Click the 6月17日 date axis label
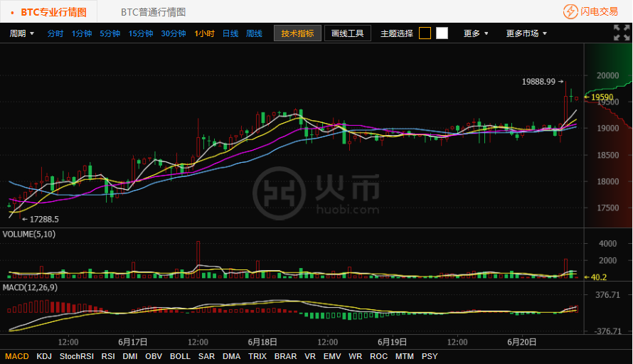 point(133,342)
